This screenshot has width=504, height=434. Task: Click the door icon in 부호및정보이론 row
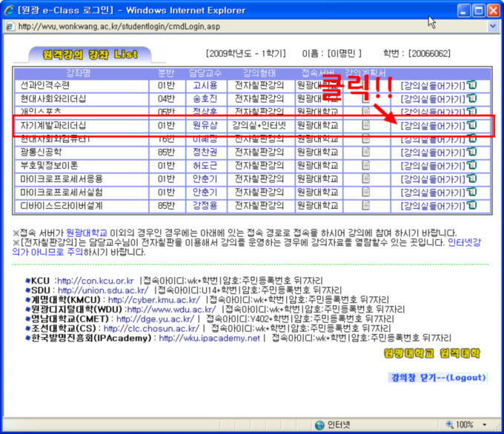[472, 165]
